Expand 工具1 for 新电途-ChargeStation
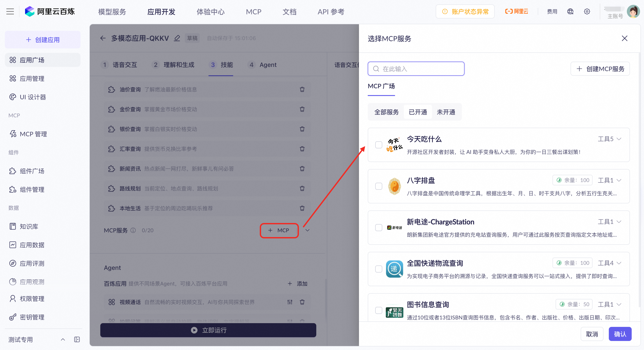644x350 pixels. tap(609, 222)
